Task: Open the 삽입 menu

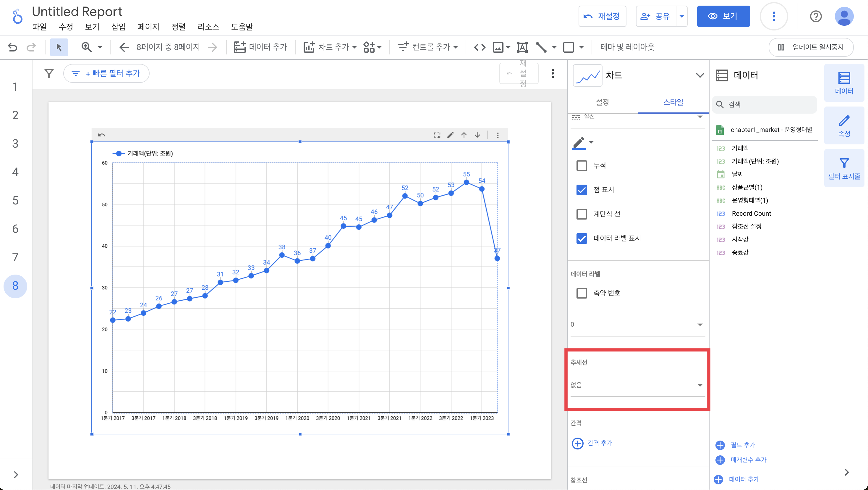Action: coord(118,27)
